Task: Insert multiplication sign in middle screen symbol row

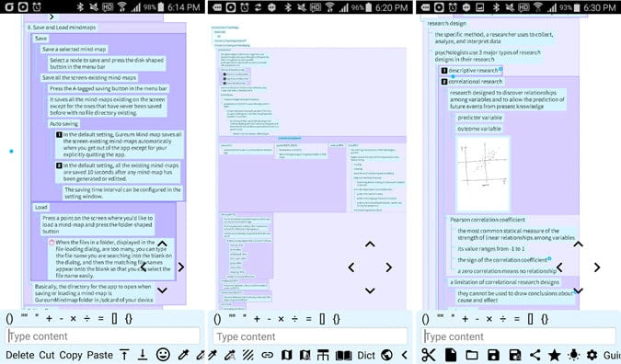Action: coord(281,319)
